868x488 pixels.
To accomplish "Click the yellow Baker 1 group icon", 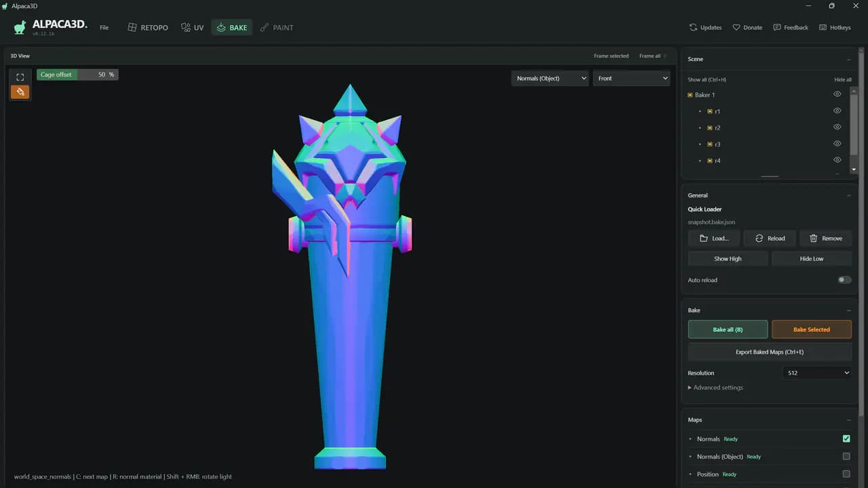I will (x=690, y=95).
